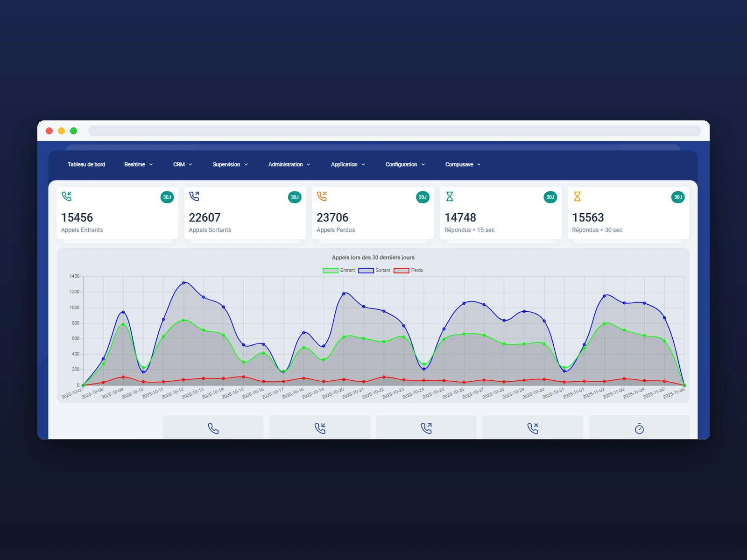This screenshot has width=747, height=560.
Task: Click the Sortant peak data point on 2025-10-12
Action: click(183, 283)
